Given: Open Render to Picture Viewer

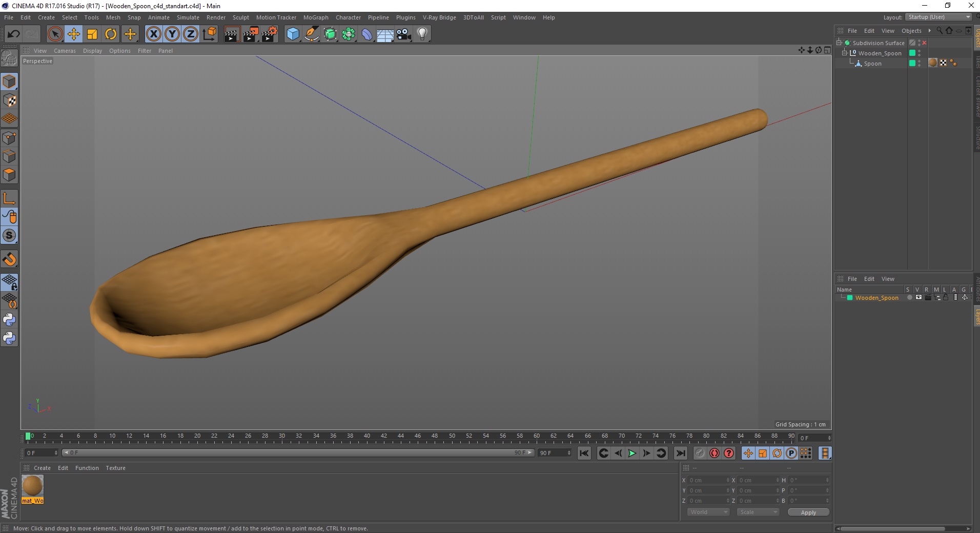Looking at the screenshot, I should 251,34.
